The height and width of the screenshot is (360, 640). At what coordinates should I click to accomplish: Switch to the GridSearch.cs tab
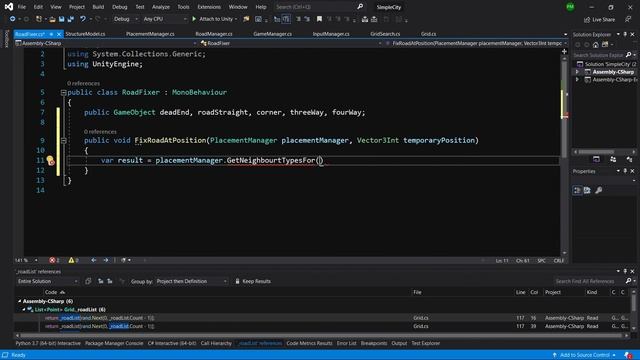click(385, 34)
